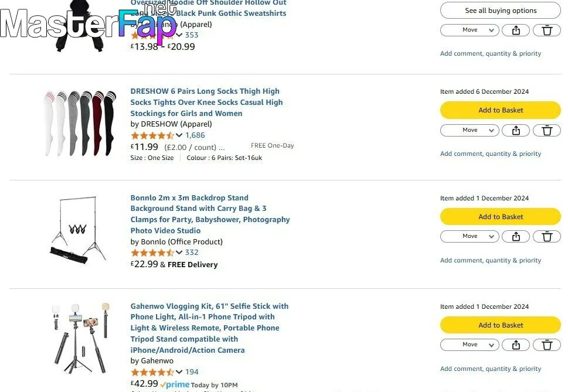The width and height of the screenshot is (568, 392).
Task: Click See all buying options button
Action: [500, 11]
